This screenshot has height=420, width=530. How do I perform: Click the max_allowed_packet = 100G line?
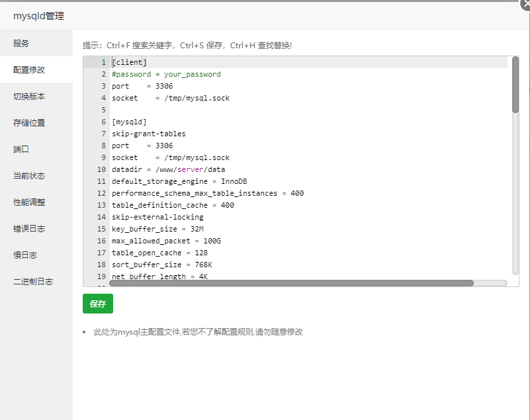(x=166, y=241)
